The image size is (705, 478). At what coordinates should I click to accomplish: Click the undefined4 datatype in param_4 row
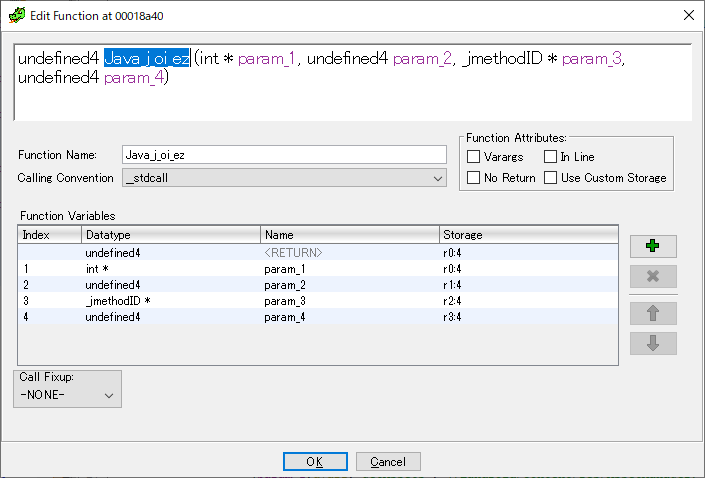(x=171, y=317)
